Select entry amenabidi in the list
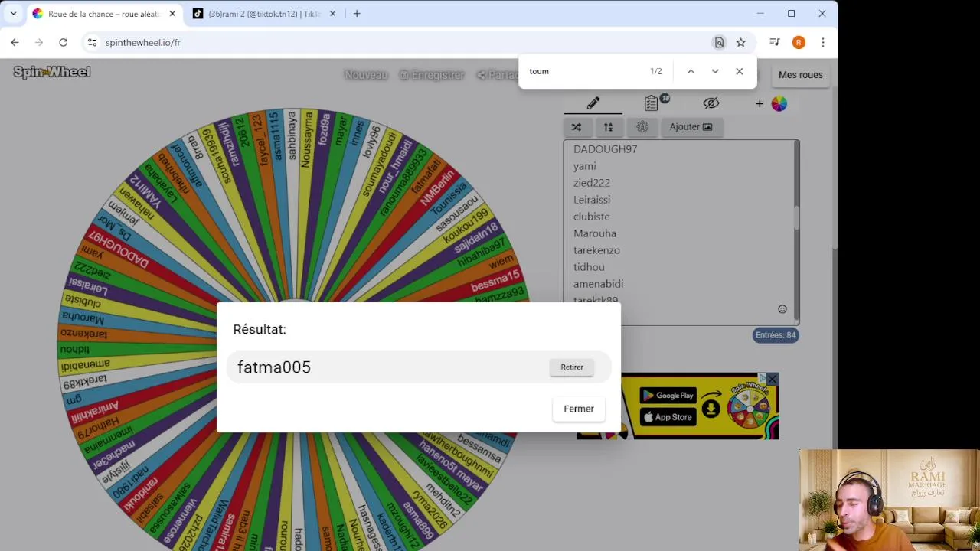This screenshot has width=980, height=551. 598,284
